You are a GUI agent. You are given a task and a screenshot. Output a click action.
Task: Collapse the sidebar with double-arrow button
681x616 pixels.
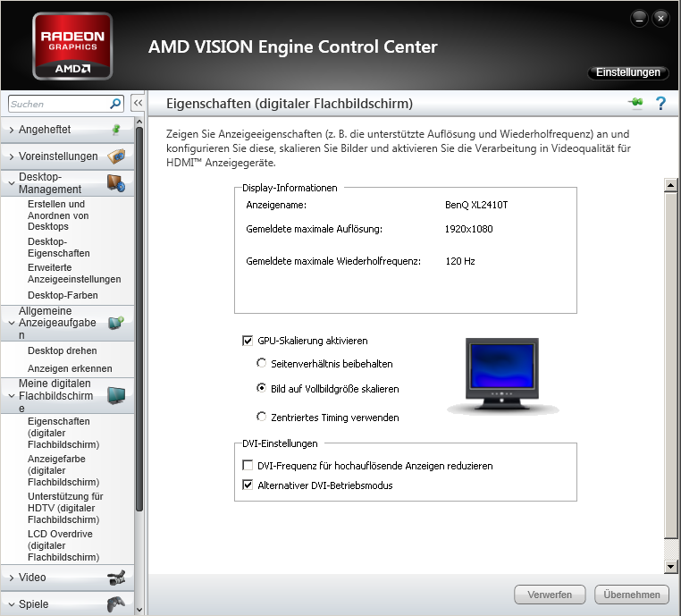tap(139, 103)
